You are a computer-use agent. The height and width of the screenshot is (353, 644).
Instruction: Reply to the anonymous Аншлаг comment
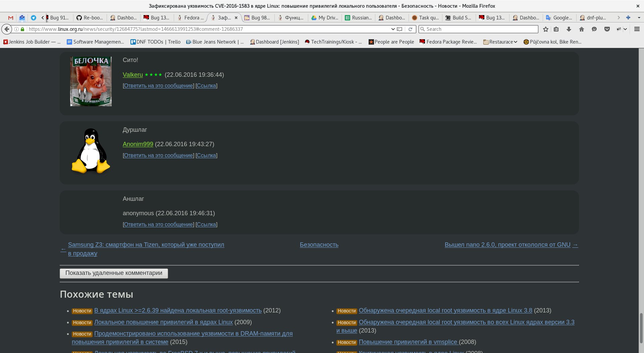click(x=158, y=225)
